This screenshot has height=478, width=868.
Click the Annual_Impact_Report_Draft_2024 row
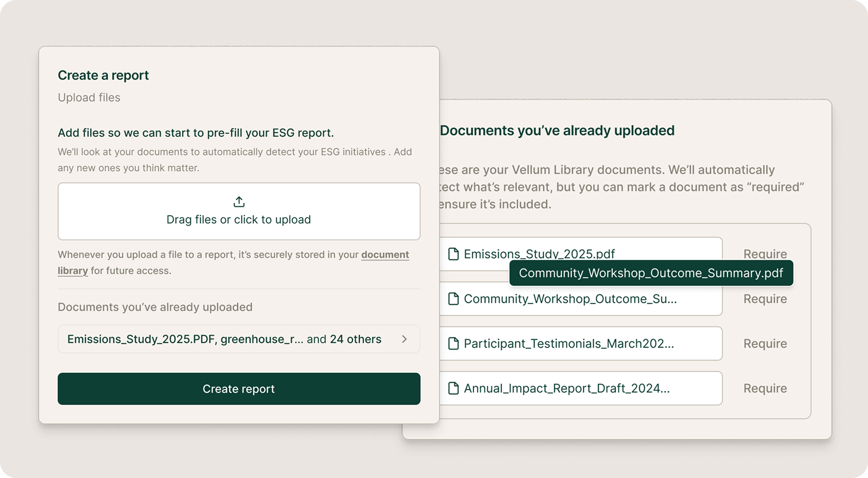tap(567, 388)
